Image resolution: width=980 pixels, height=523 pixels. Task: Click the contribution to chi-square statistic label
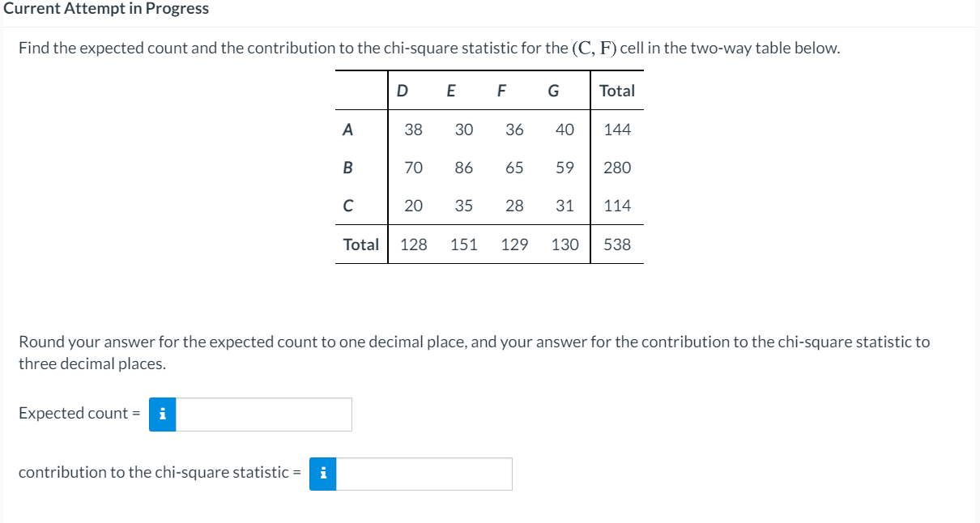pos(158,472)
